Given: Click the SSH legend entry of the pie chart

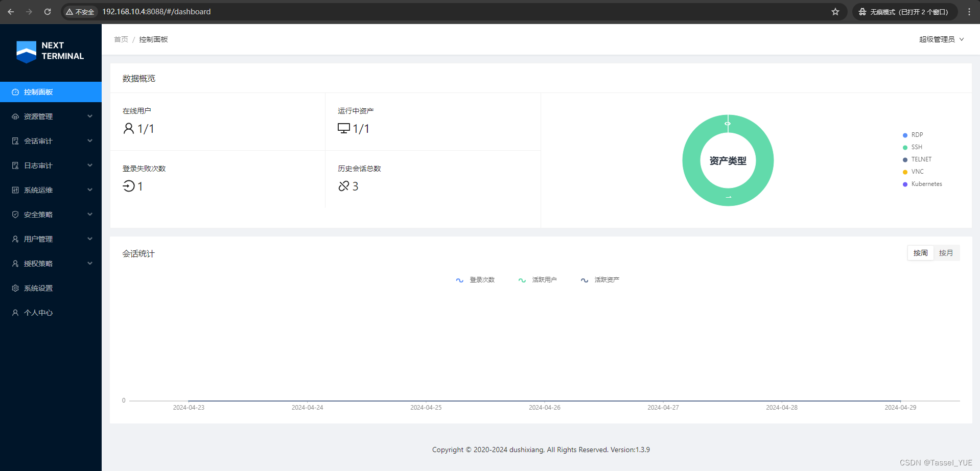Looking at the screenshot, I should (x=915, y=147).
